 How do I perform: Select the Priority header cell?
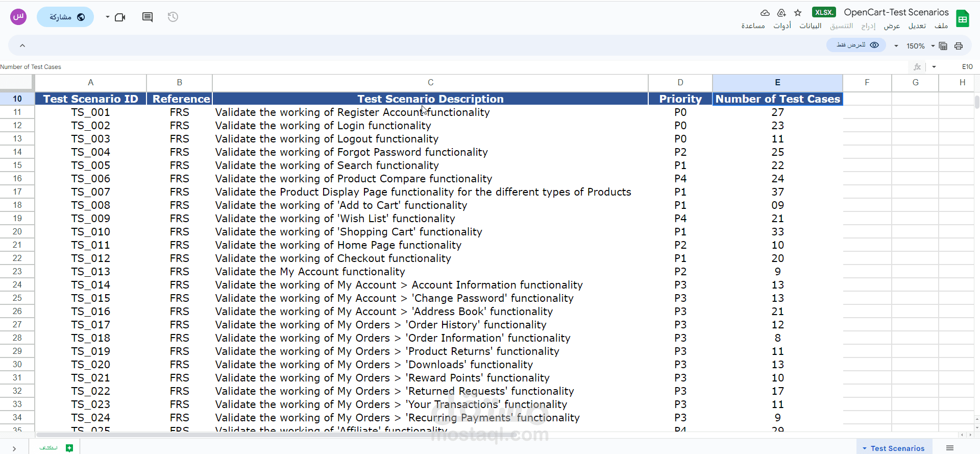[x=680, y=99]
